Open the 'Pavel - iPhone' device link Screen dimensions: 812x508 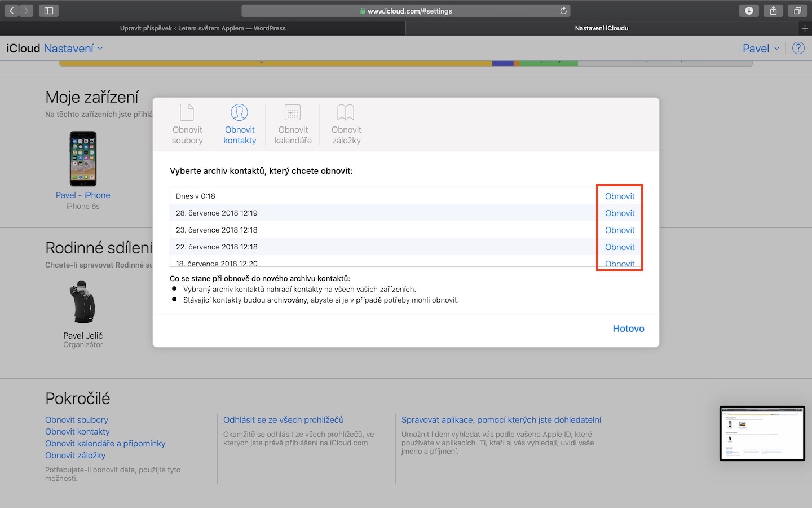(x=83, y=195)
